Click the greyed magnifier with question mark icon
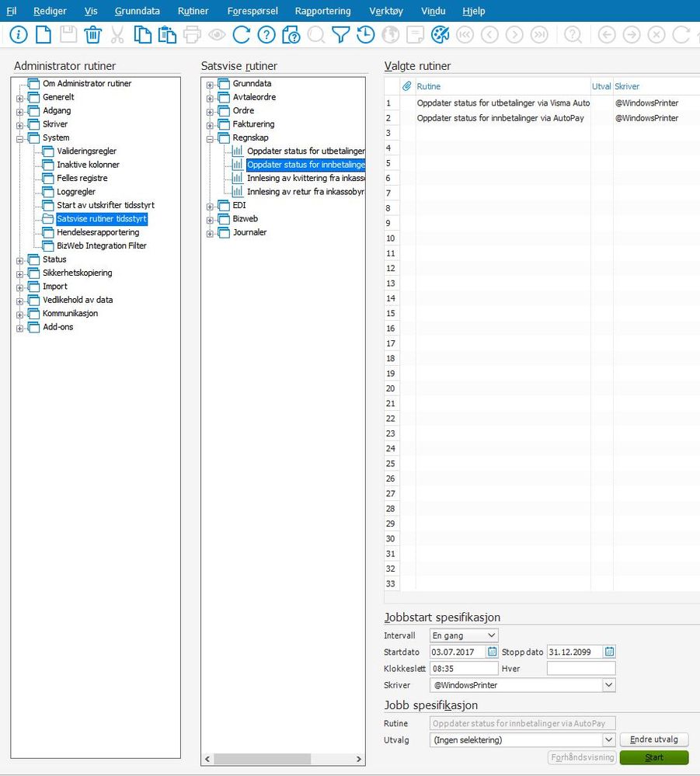 tap(573, 35)
